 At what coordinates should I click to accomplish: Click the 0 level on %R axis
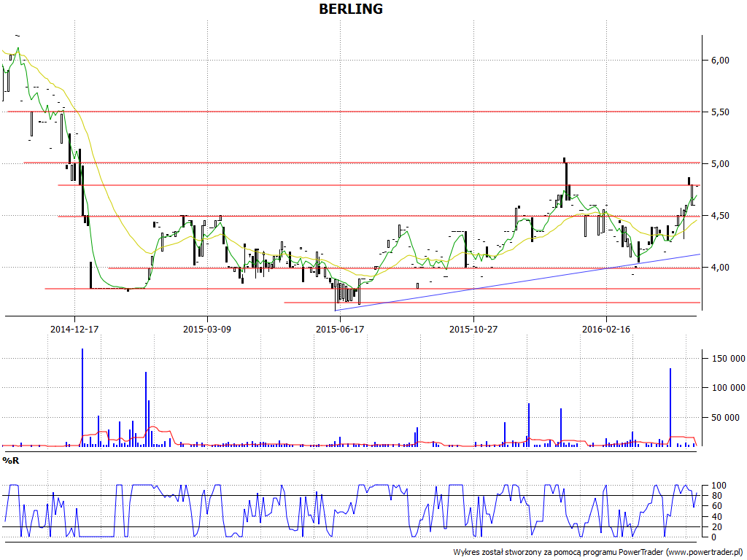pyautogui.click(x=713, y=537)
